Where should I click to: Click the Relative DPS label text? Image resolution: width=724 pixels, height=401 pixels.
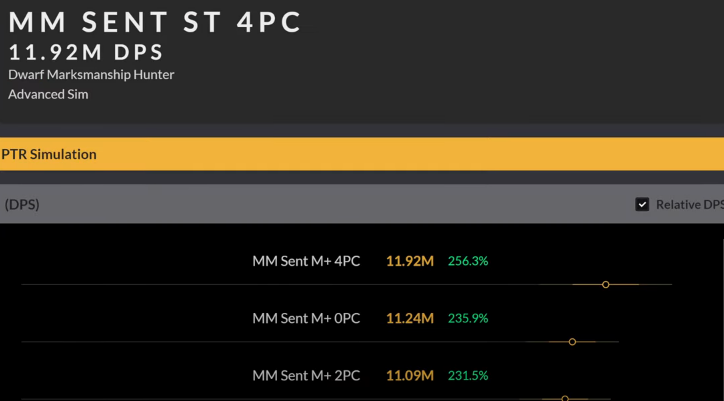click(x=690, y=204)
